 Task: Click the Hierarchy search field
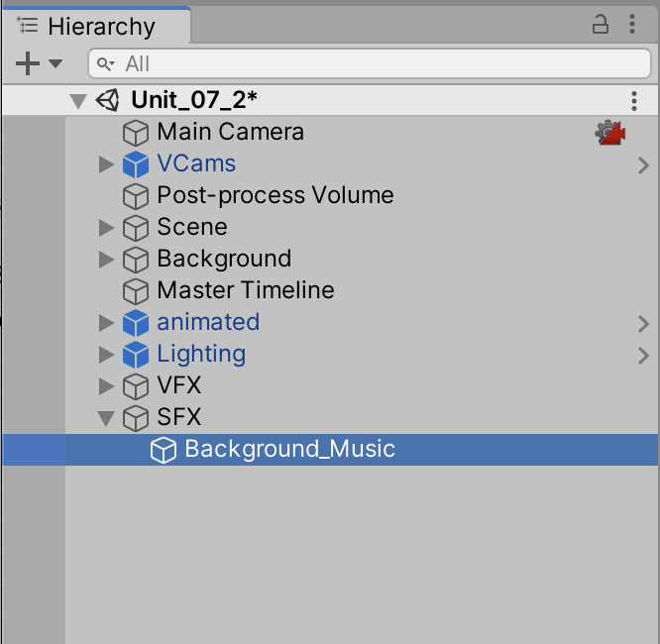(369, 63)
